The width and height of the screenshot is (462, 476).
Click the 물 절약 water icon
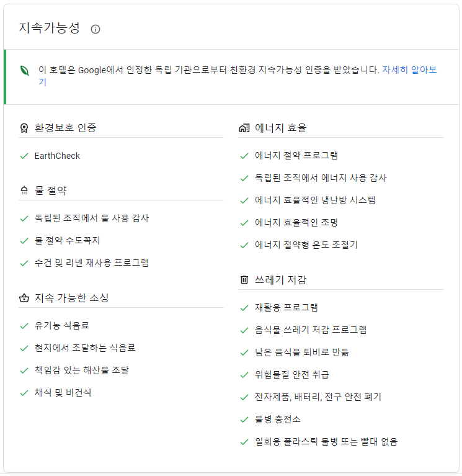click(x=24, y=191)
